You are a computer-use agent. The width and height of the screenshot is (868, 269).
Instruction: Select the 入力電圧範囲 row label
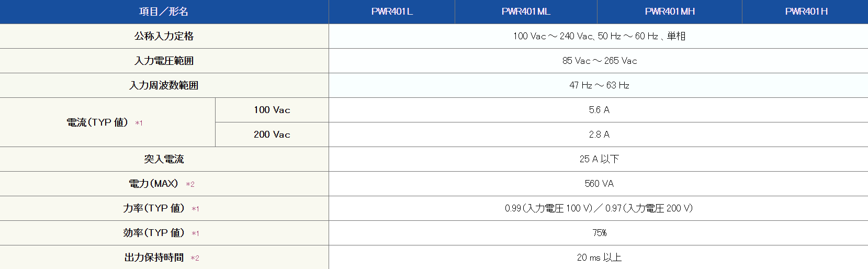[x=164, y=61]
